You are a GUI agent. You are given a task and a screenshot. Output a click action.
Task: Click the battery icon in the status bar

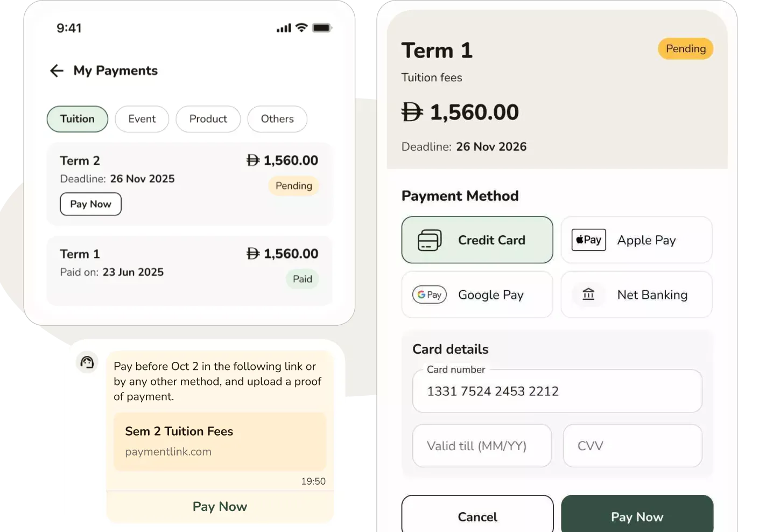322,27
